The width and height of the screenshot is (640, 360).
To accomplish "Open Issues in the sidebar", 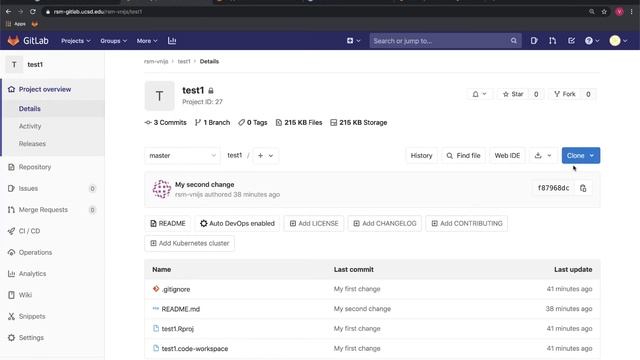I will tap(28, 189).
